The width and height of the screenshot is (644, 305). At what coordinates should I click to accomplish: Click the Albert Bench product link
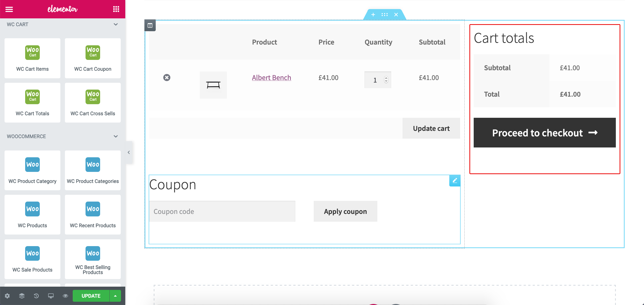[271, 77]
